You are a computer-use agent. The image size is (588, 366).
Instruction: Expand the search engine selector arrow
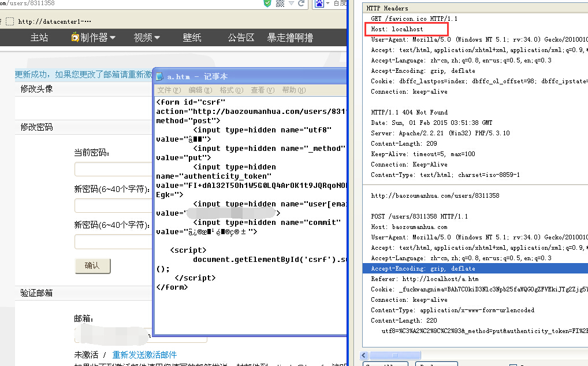[x=328, y=3]
